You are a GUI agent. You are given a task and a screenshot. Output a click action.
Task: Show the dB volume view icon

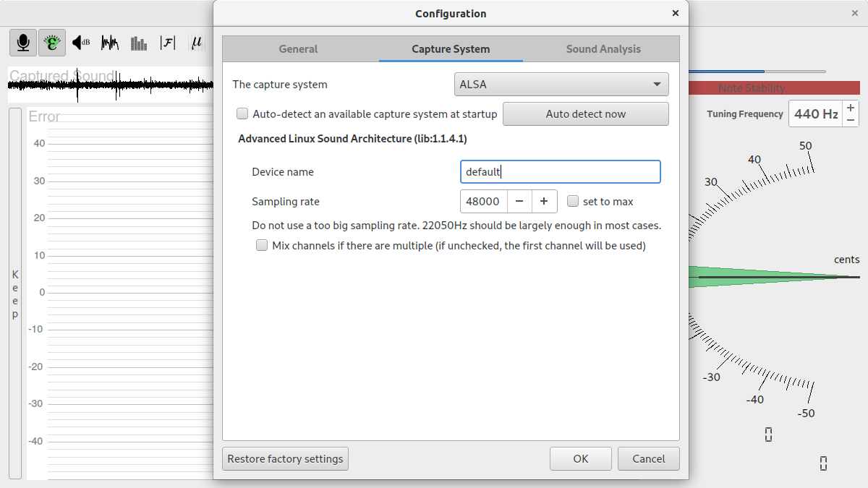(x=81, y=43)
